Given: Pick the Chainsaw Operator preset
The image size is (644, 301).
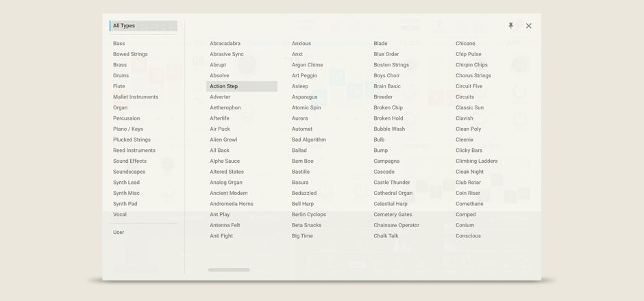Looking at the screenshot, I should coord(397,225).
